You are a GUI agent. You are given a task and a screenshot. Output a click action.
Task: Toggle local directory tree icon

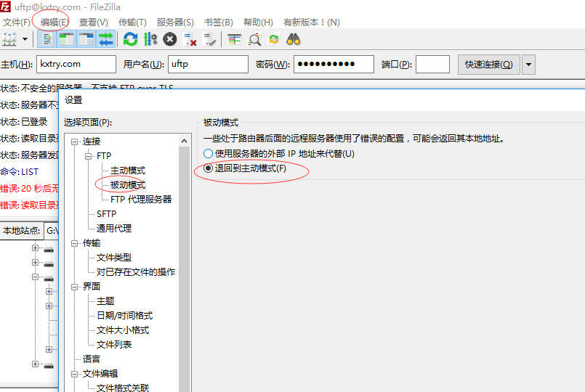click(x=67, y=39)
